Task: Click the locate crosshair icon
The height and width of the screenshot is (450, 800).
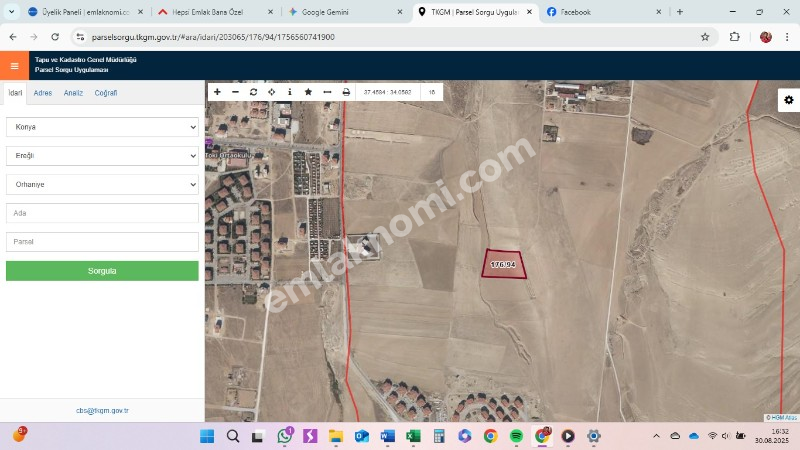Action: coord(271,91)
